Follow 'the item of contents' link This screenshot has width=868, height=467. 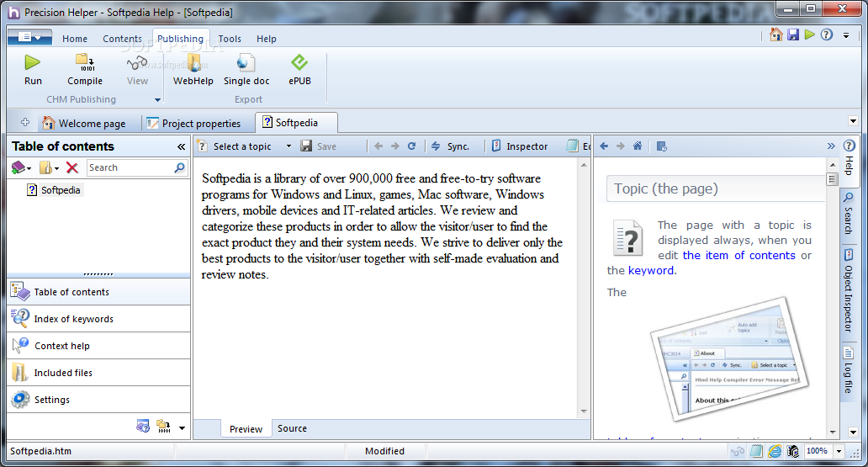(739, 256)
